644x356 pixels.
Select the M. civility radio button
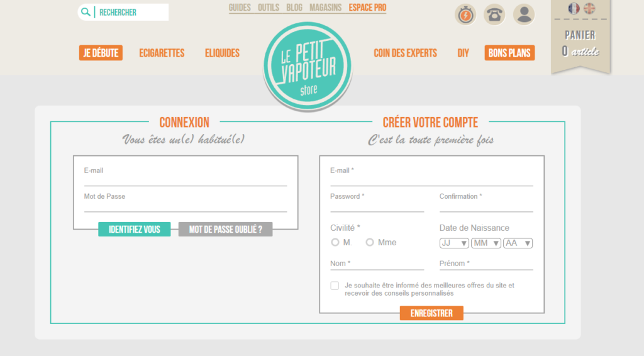click(335, 242)
